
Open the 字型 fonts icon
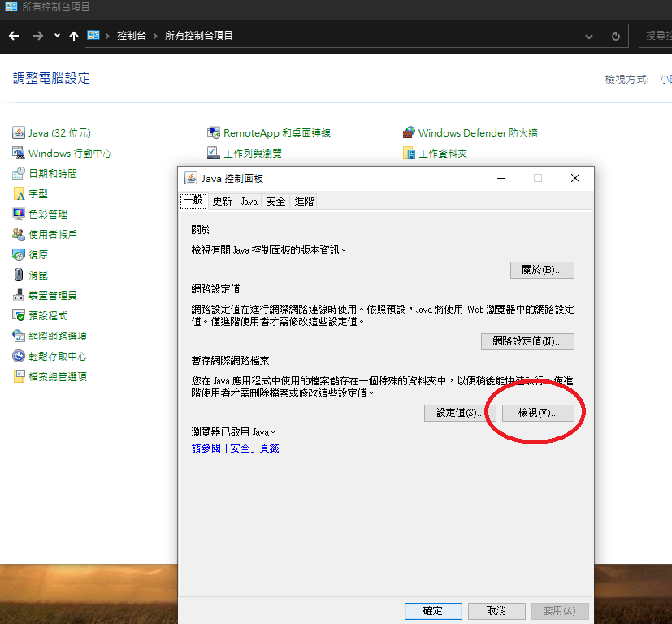[19, 193]
